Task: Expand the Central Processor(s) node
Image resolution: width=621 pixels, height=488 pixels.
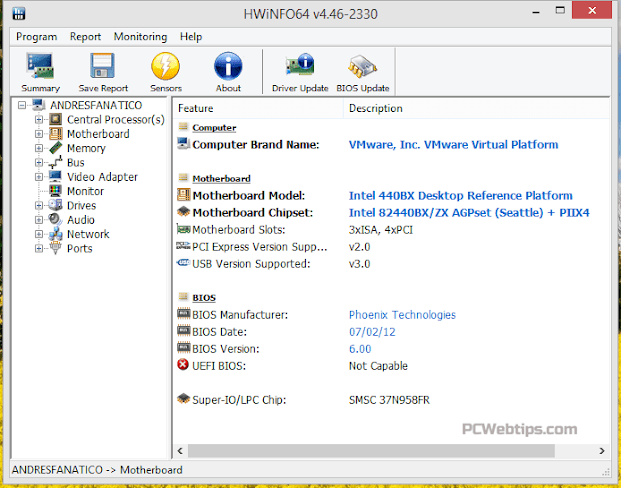Action: click(x=39, y=119)
